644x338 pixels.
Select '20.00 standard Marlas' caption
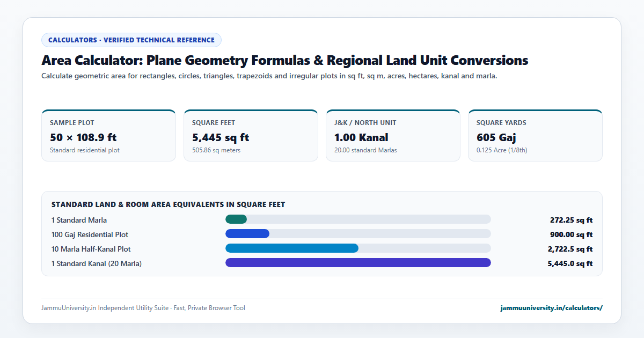(365, 150)
